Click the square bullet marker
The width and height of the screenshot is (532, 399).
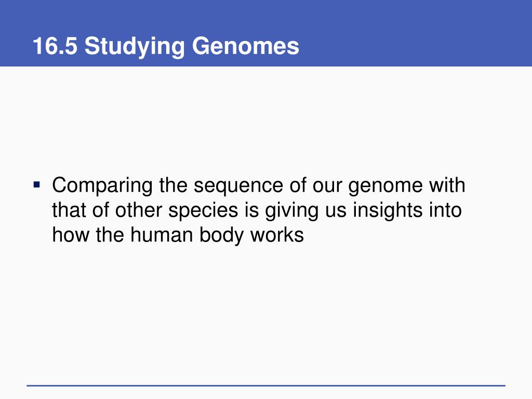(x=37, y=185)
